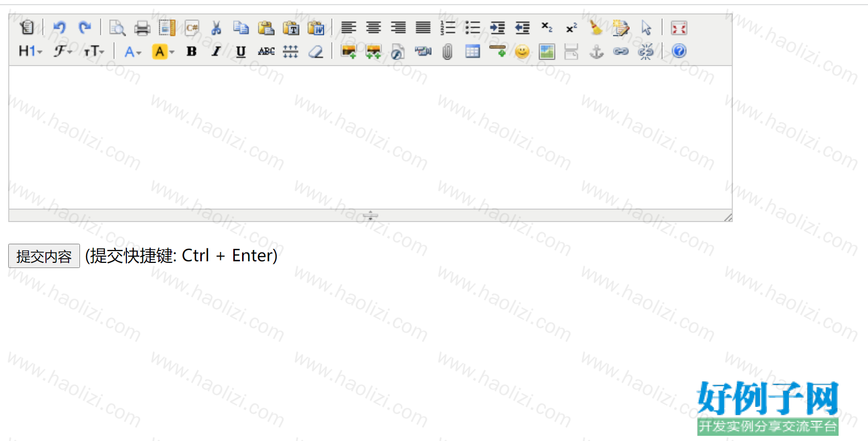This screenshot has height=441, width=868.
Task: Open the emoticons smiley picker
Action: pos(522,51)
